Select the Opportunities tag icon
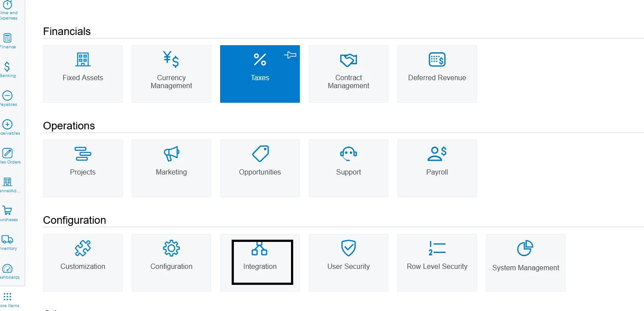This screenshot has height=311, width=644. coord(260,154)
